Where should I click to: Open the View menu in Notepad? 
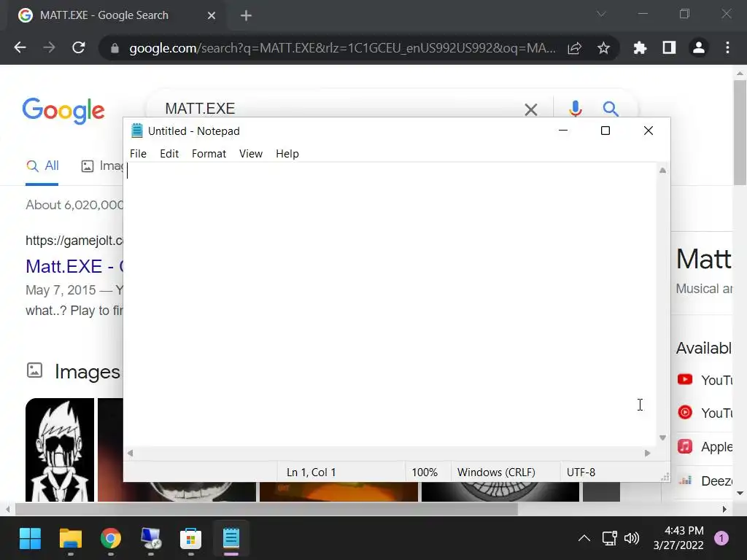[251, 154]
